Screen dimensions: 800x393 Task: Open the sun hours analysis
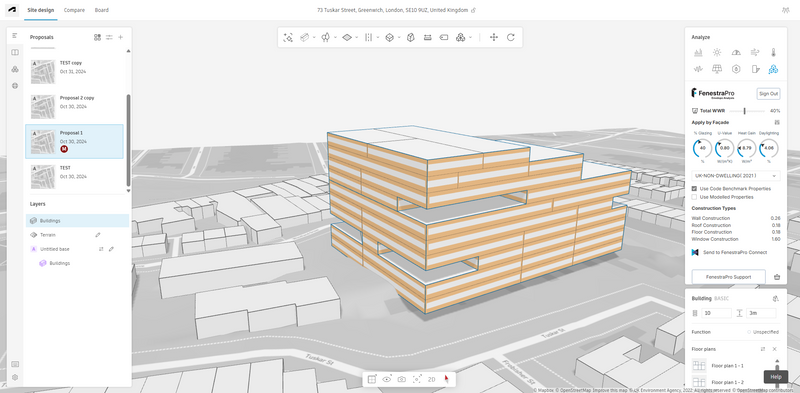click(717, 52)
